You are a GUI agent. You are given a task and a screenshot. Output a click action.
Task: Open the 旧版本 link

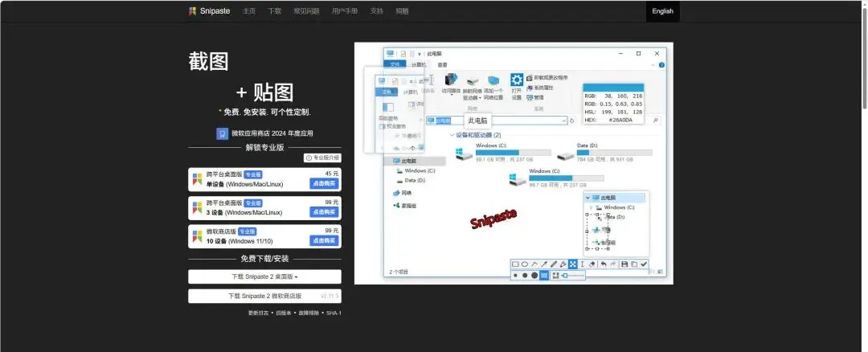tap(284, 313)
